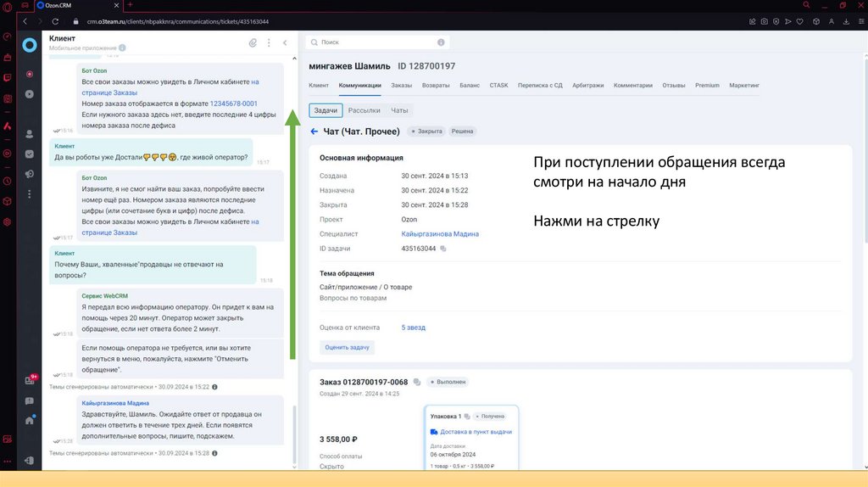868x487 pixels.
Task: Open specialist Кайыргазинова Мадина link
Action: (x=440, y=234)
